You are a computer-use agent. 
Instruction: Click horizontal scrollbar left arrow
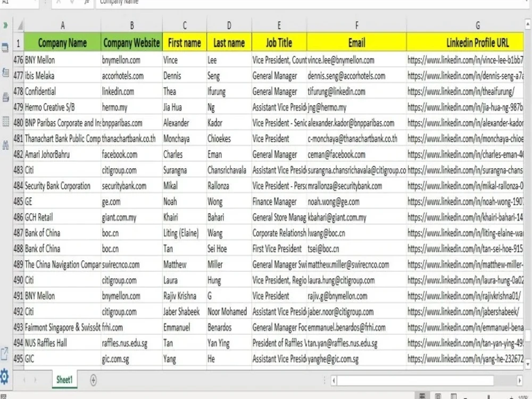pos(334,380)
